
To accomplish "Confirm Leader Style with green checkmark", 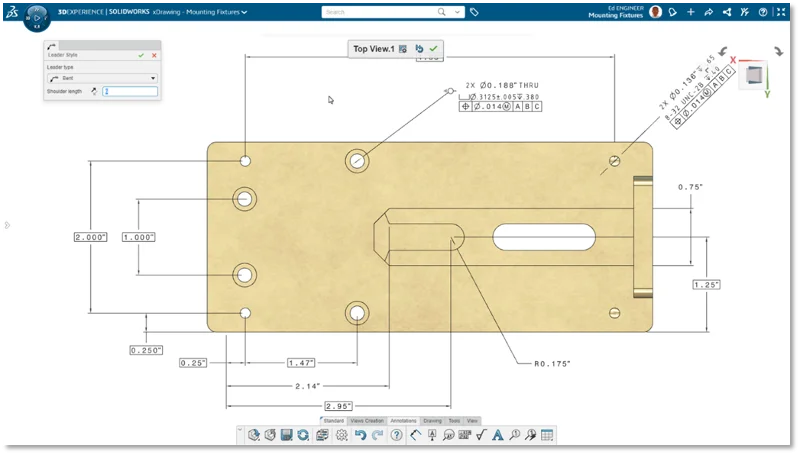I will 141,55.
